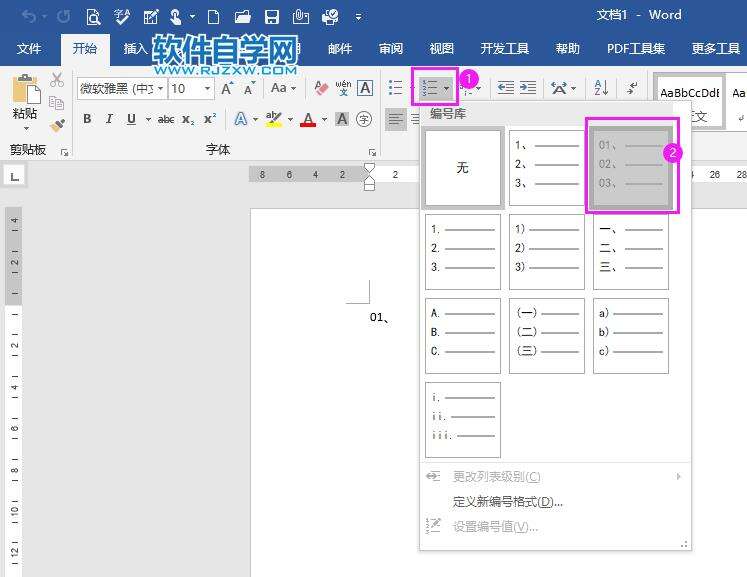Save the document with floppy icon
Screen dimensions: 747x577
pos(272,17)
